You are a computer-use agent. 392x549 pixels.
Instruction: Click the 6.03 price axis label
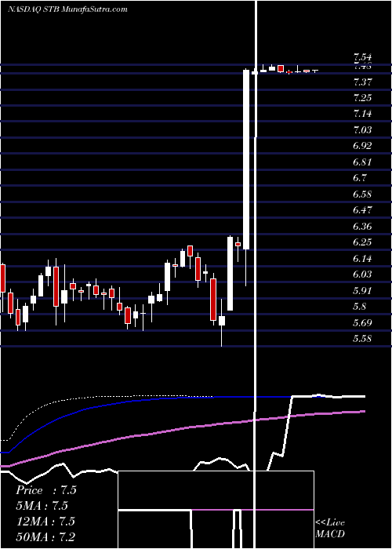coord(362,274)
